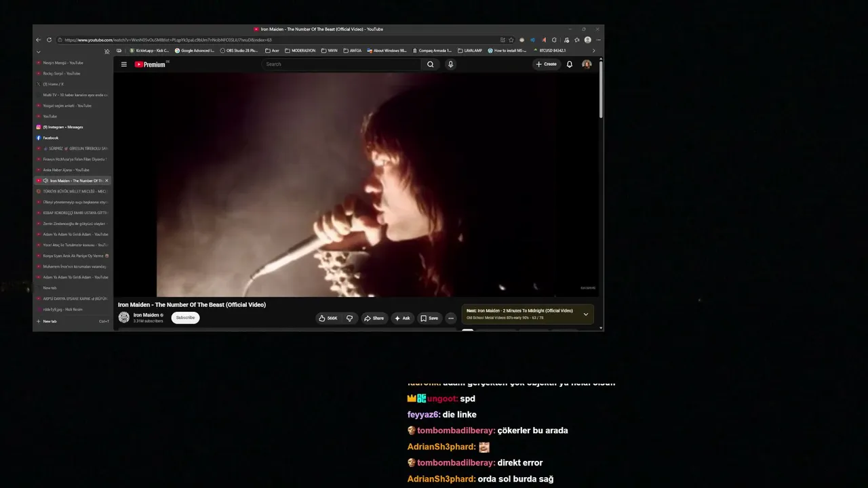
Task: Open the Kickletapp bookmark
Action: coord(149,51)
